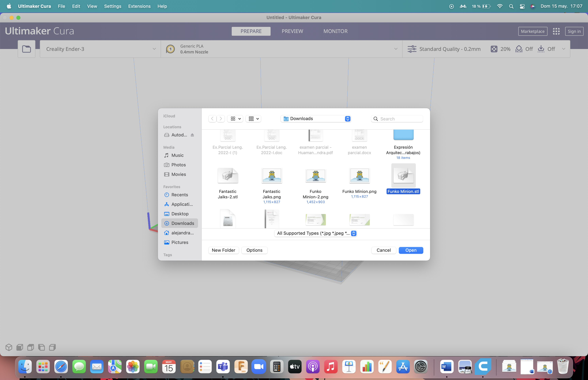Select Recents in the sidebar

(x=180, y=195)
